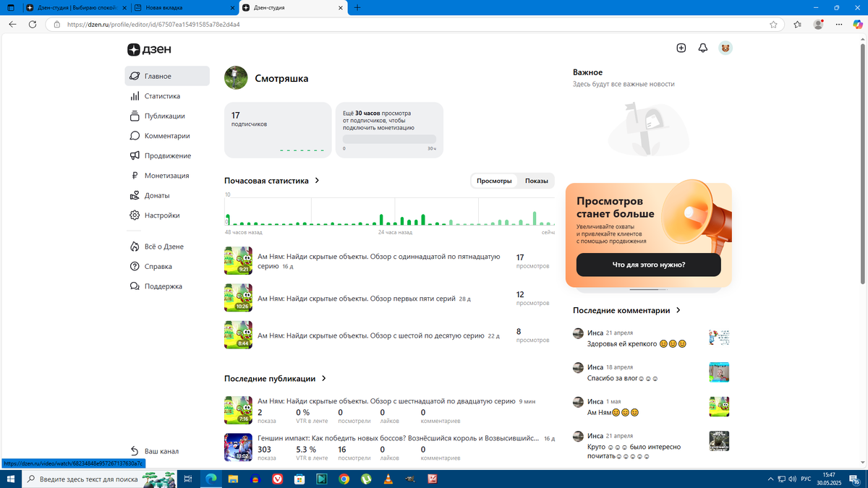Open Ваш канал link
The width and height of the screenshot is (868, 488).
(x=154, y=451)
